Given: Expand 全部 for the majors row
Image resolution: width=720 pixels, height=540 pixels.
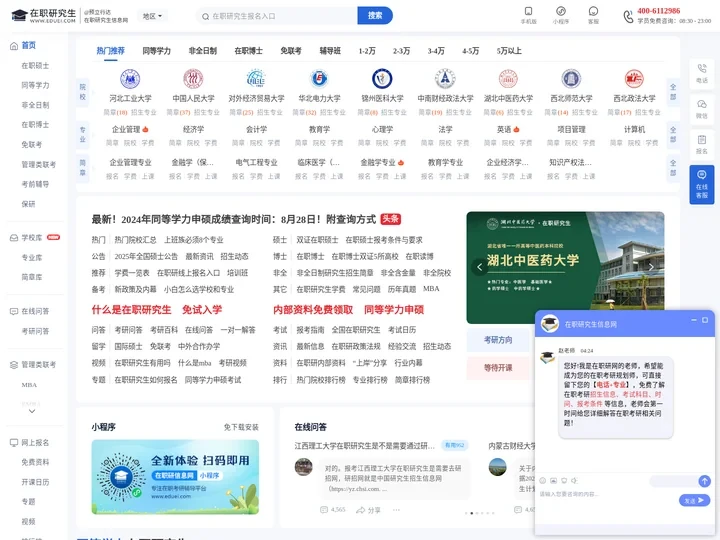Looking at the screenshot, I should [673, 134].
